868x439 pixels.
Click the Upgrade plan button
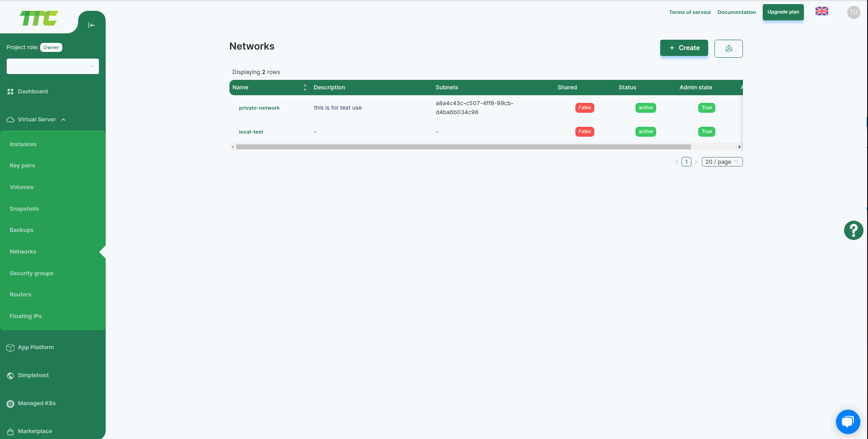pos(783,12)
